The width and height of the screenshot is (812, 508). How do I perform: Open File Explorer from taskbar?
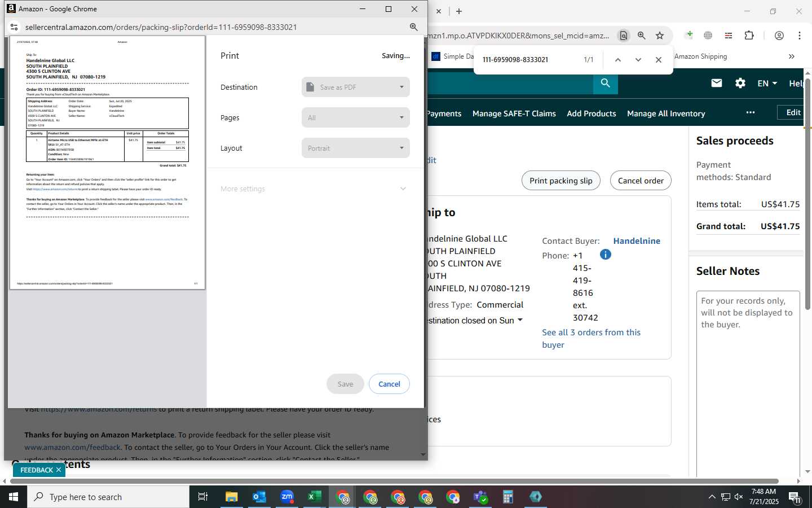click(232, 497)
